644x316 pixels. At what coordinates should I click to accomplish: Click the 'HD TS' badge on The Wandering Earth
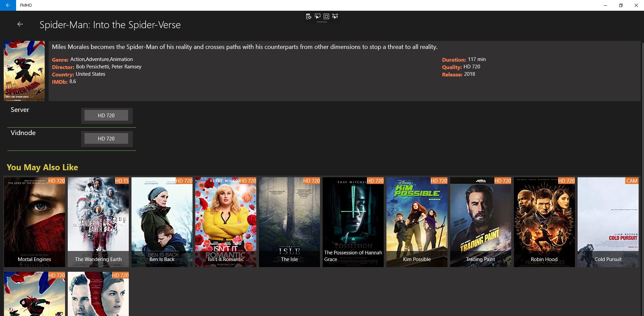click(122, 181)
